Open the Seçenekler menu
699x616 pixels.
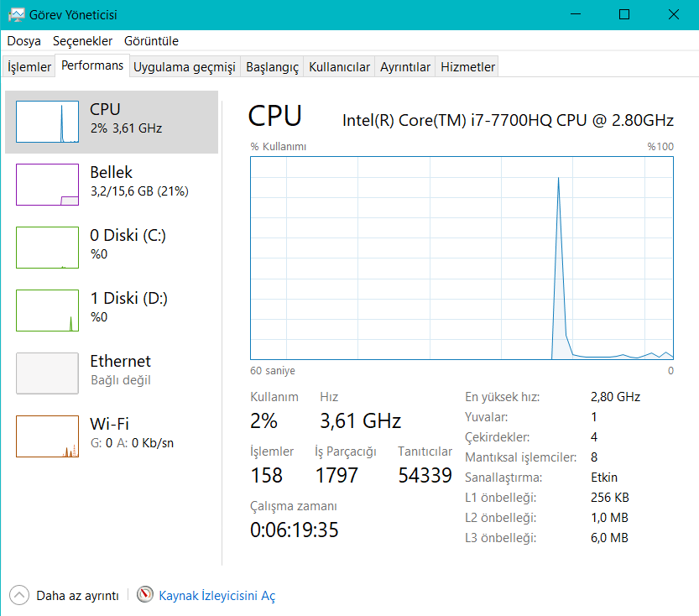coord(82,41)
